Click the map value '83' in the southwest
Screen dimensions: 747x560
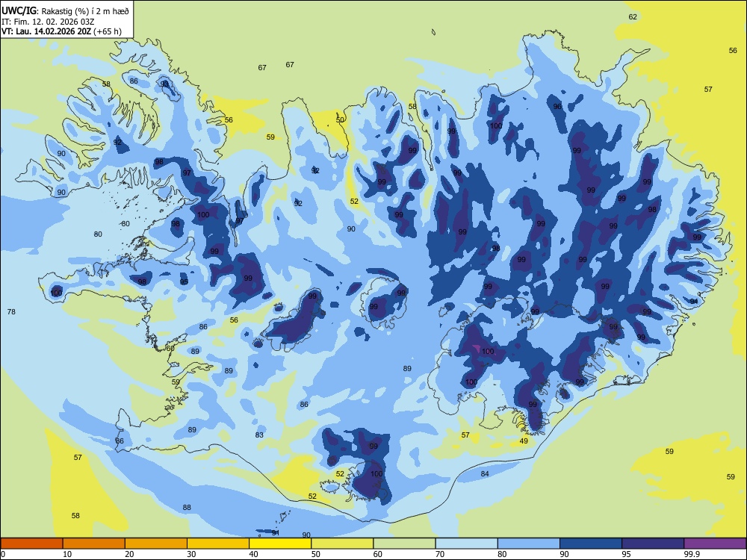point(259,435)
